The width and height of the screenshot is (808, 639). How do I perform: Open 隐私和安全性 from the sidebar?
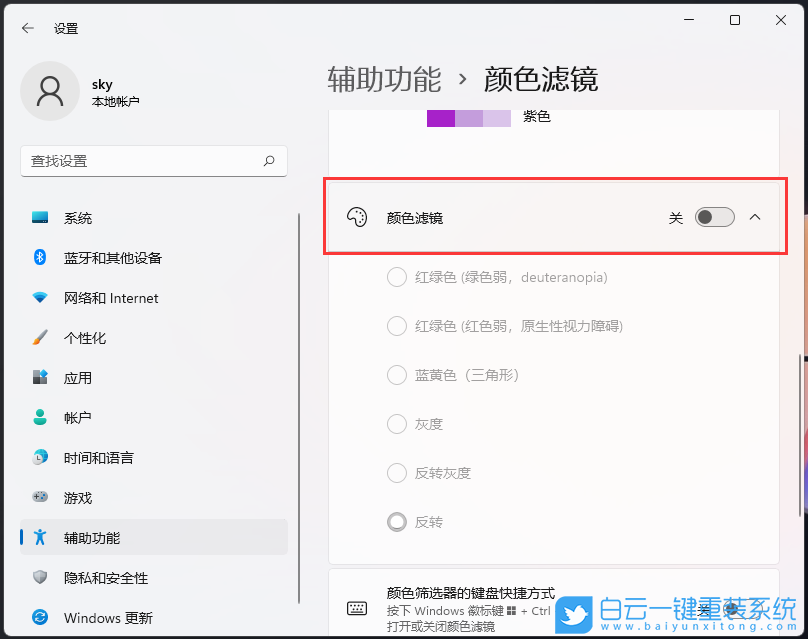37,578
